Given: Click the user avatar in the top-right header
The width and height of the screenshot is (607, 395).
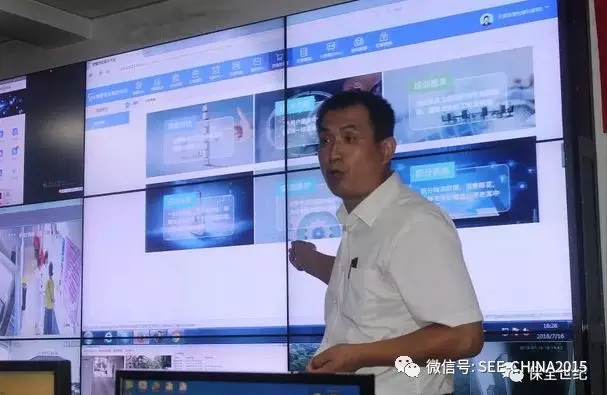Looking at the screenshot, I should 486,19.
